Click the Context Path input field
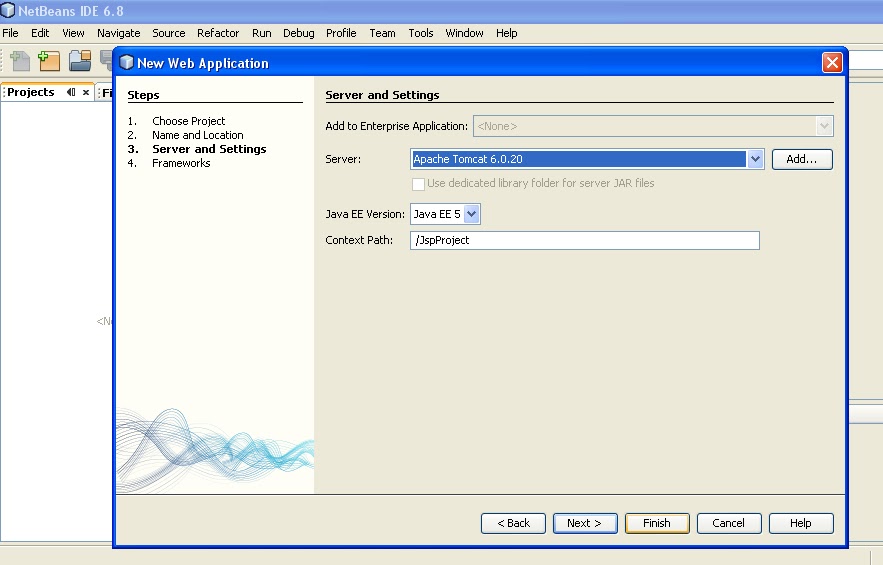883x565 pixels. [585, 241]
